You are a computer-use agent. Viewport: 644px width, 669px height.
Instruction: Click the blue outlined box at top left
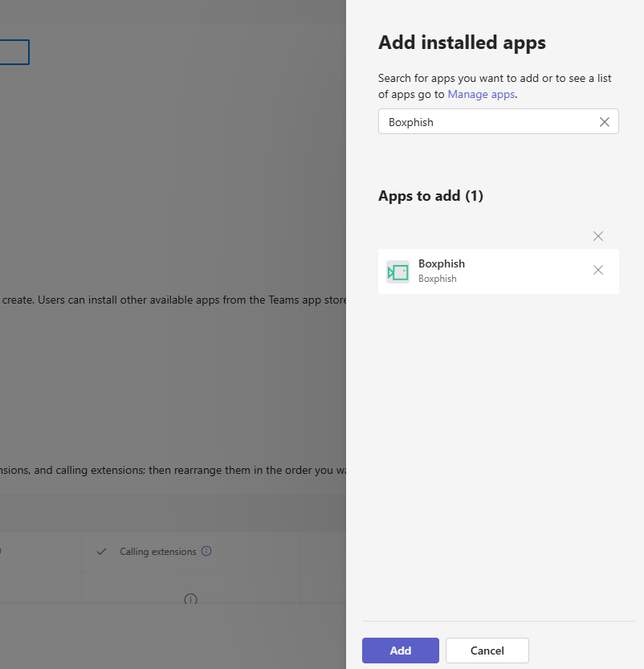[x=14, y=52]
